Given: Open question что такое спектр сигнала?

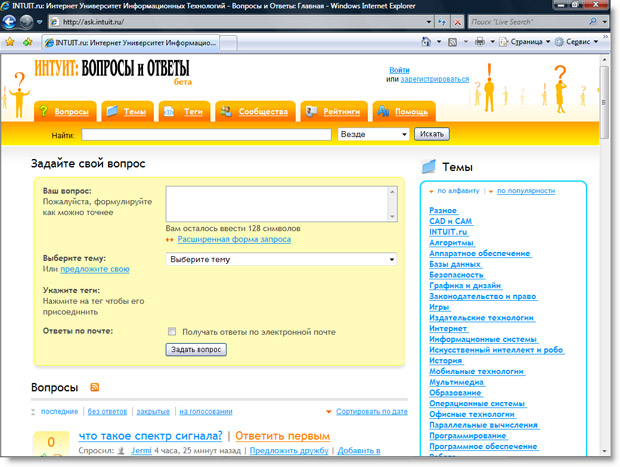Looking at the screenshot, I should 151,436.
